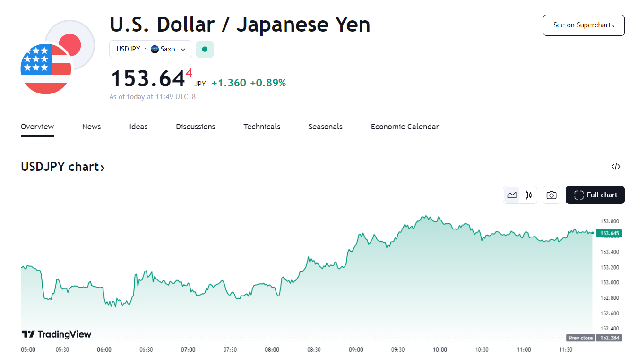The height and width of the screenshot is (364, 638).
Task: Click the 153.645 current price label
Action: pyautogui.click(x=609, y=233)
